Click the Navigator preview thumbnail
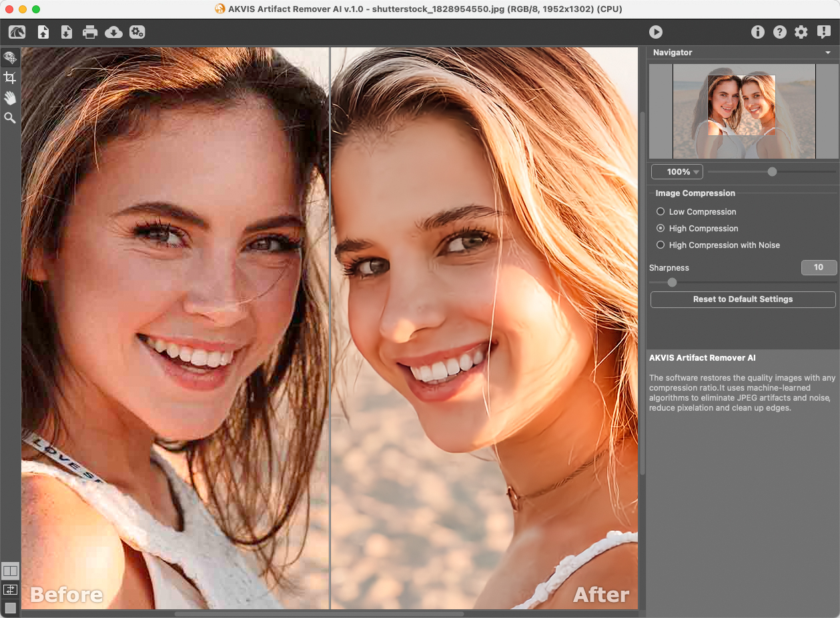Viewport: 840px width, 618px height. [x=743, y=111]
